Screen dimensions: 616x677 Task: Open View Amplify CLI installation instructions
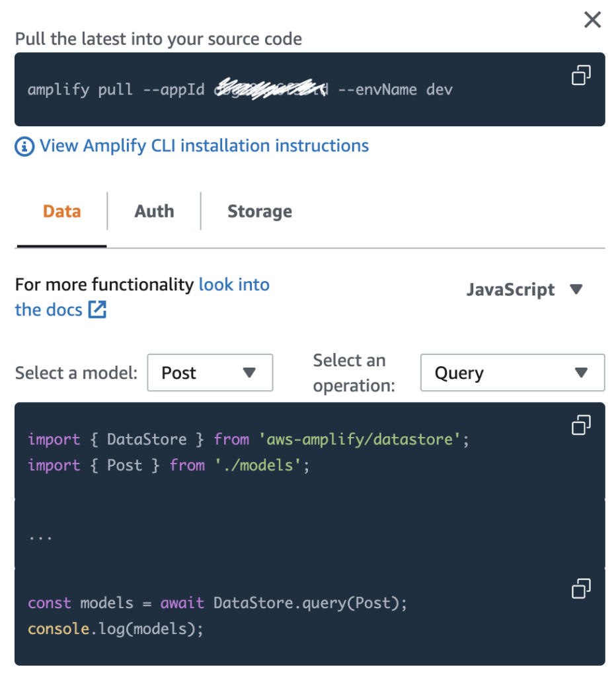point(204,146)
